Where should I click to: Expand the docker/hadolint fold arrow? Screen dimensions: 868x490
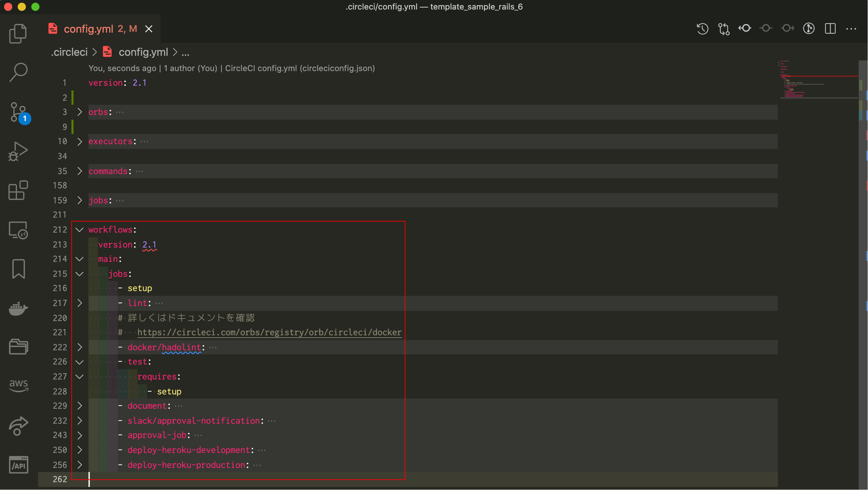[x=80, y=347]
